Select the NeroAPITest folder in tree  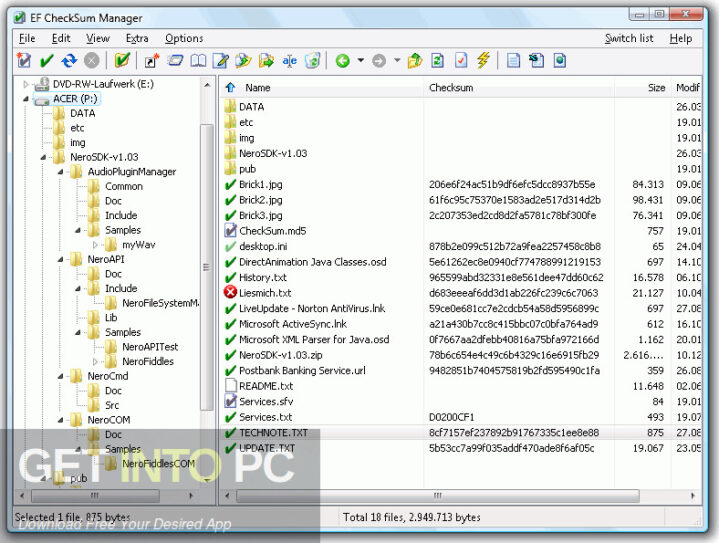tap(150, 347)
